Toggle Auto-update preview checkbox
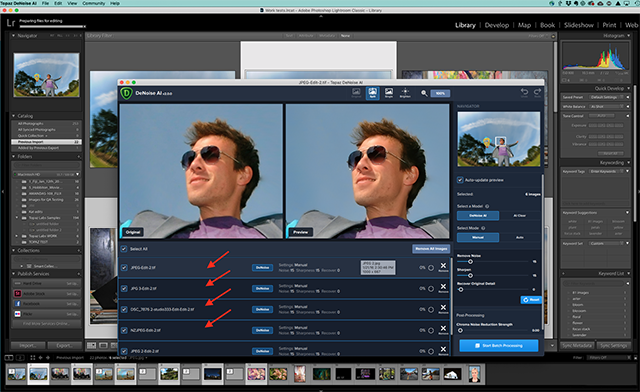Screen dimensions: 640x392 coord(460,180)
